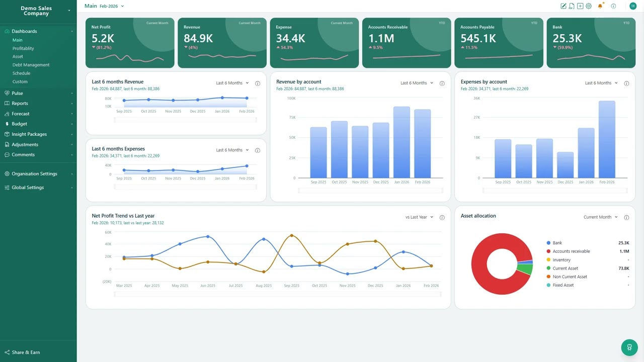The image size is (644, 362).
Task: Export the dashboard with the PDF icon
Action: (x=572, y=6)
